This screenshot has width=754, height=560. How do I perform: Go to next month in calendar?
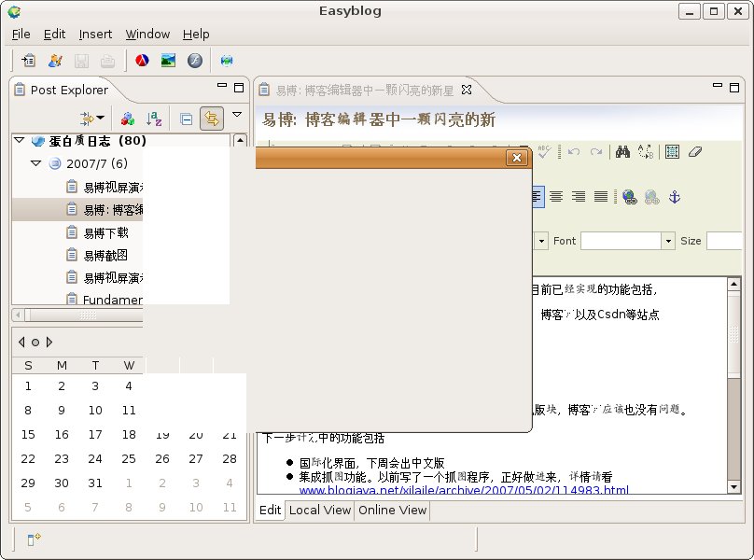point(49,342)
